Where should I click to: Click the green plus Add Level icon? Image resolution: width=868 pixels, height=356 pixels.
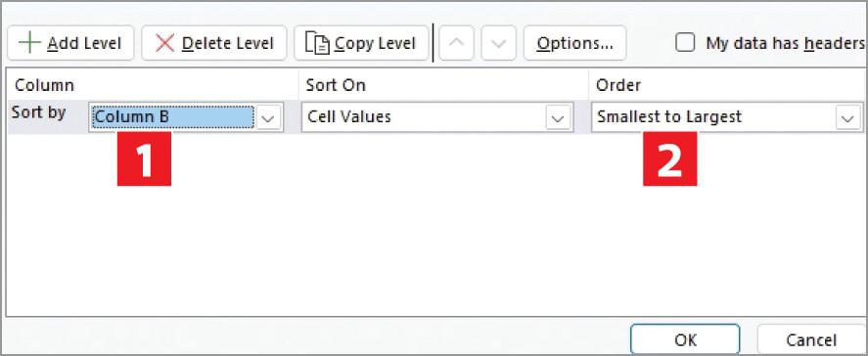click(x=29, y=43)
